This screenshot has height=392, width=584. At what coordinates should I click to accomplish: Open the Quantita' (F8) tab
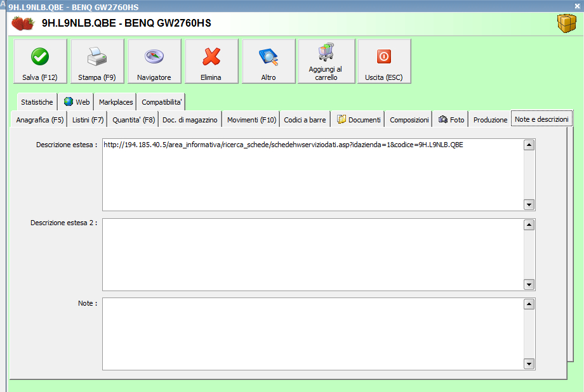point(133,120)
